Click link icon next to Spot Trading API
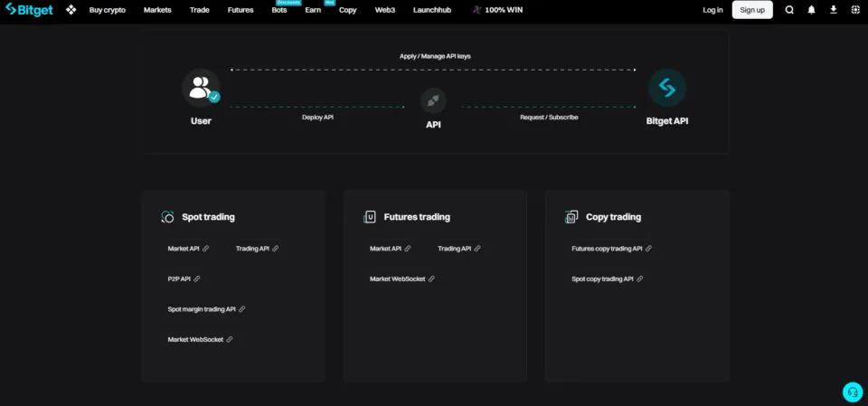The image size is (868, 406). point(276,249)
